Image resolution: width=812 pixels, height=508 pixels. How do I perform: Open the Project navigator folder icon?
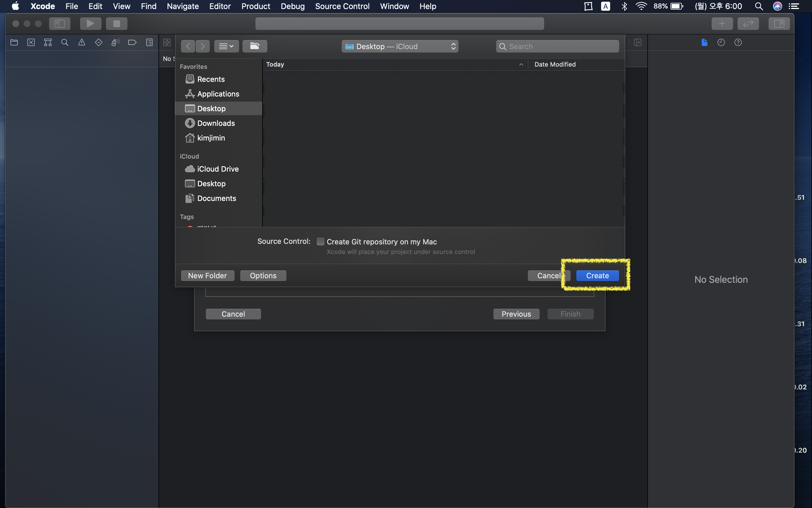[x=14, y=42]
